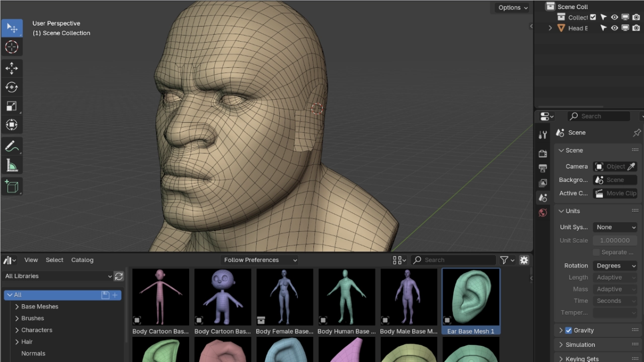Hide the Head object in viewport

(614, 28)
